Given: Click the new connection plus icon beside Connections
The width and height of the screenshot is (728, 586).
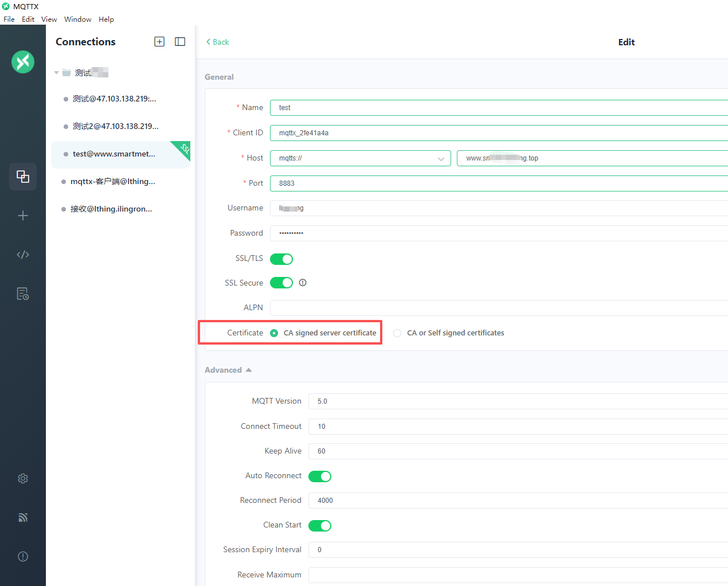Looking at the screenshot, I should pos(159,42).
